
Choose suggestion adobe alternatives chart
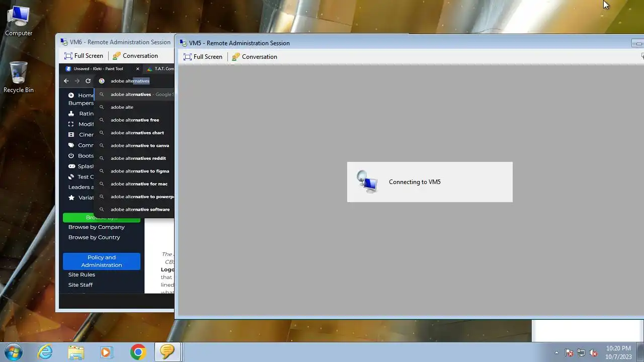click(x=134, y=133)
